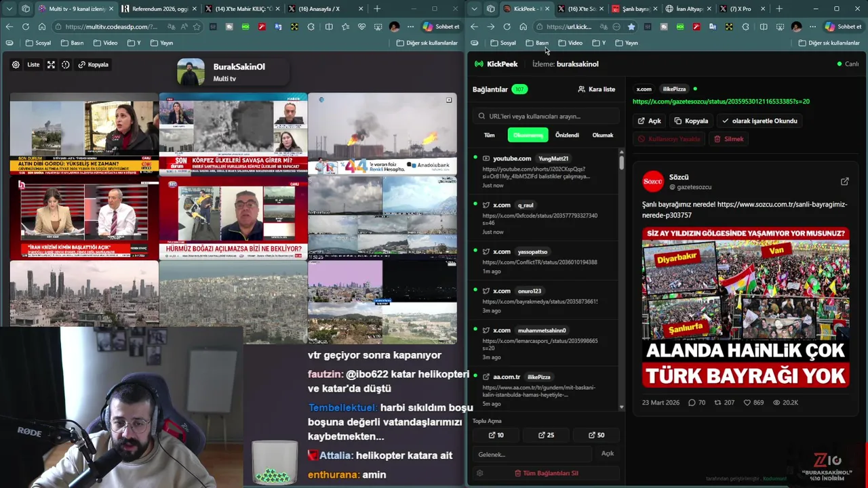
Task: Click the timer icon beside Kopyala in Multi tv
Action: click(x=66, y=64)
